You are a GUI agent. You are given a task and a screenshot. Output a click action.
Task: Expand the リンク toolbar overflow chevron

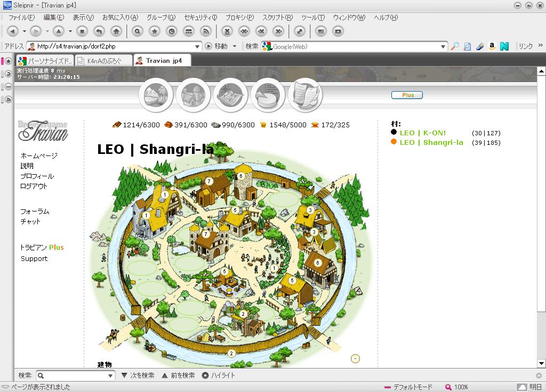click(x=541, y=45)
